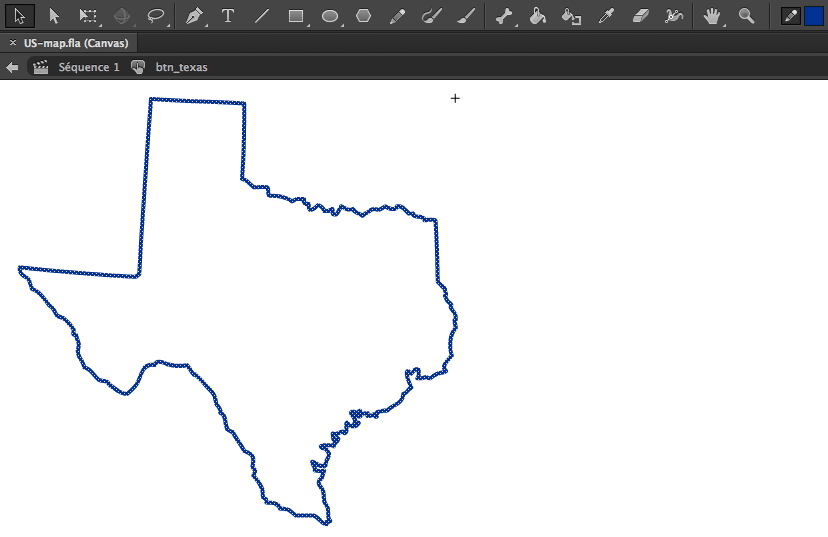Select the Pen tool
This screenshot has height=537, width=828.
point(194,16)
